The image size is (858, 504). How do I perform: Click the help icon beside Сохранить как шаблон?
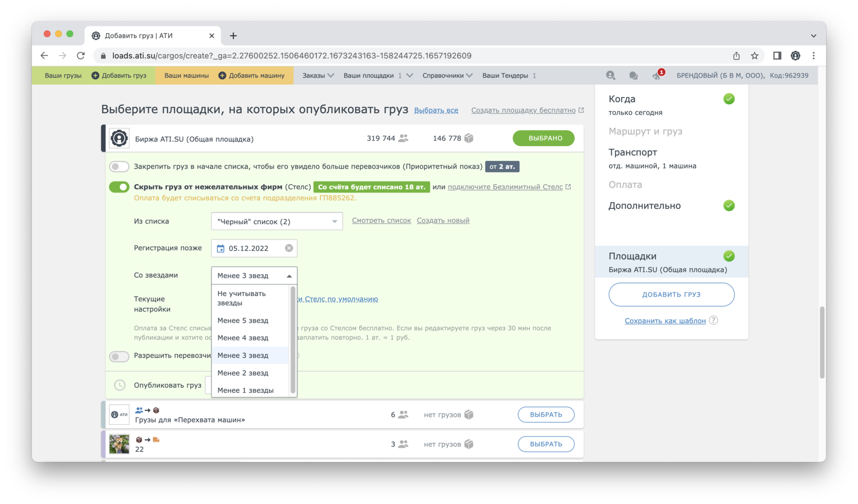(713, 320)
